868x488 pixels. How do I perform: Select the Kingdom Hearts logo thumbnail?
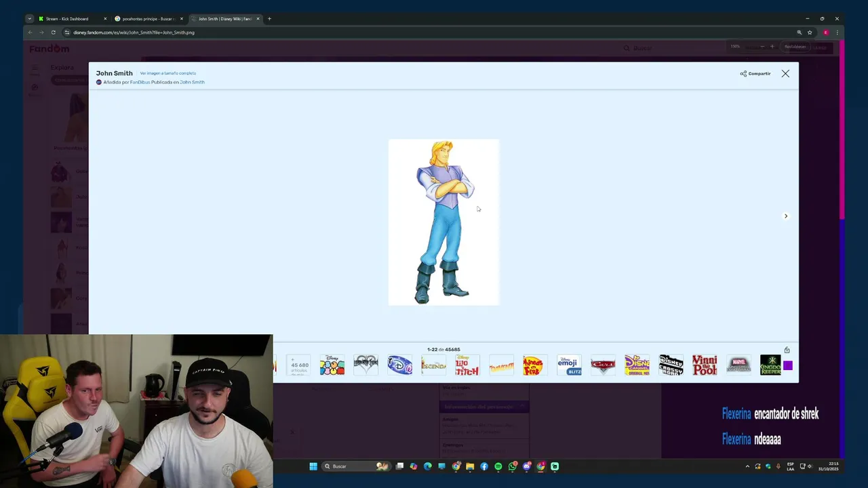(x=366, y=365)
